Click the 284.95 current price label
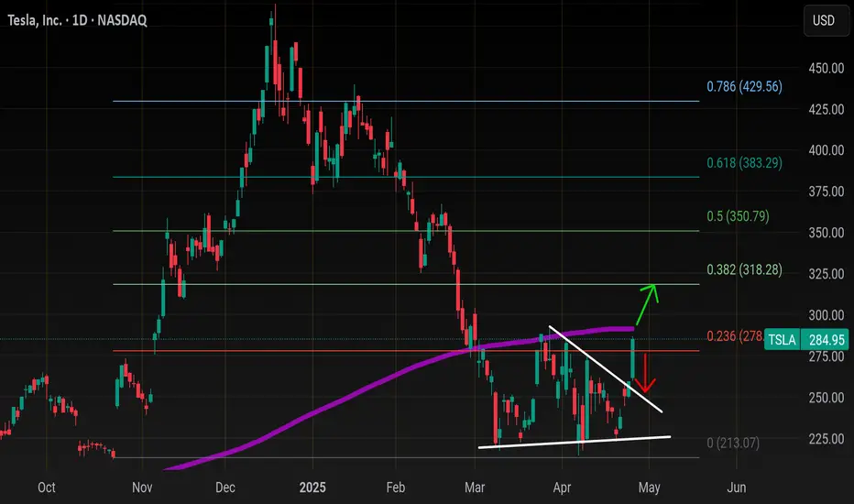The image size is (854, 504). [827, 340]
